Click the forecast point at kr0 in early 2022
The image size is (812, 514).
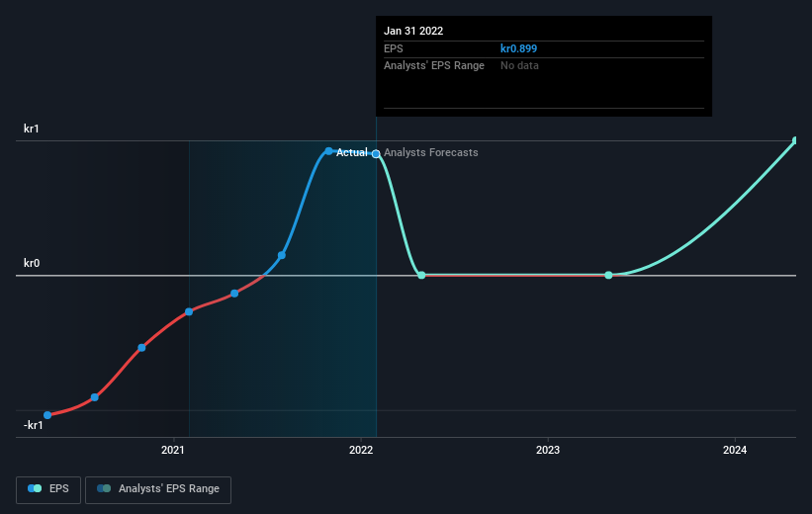coord(421,275)
